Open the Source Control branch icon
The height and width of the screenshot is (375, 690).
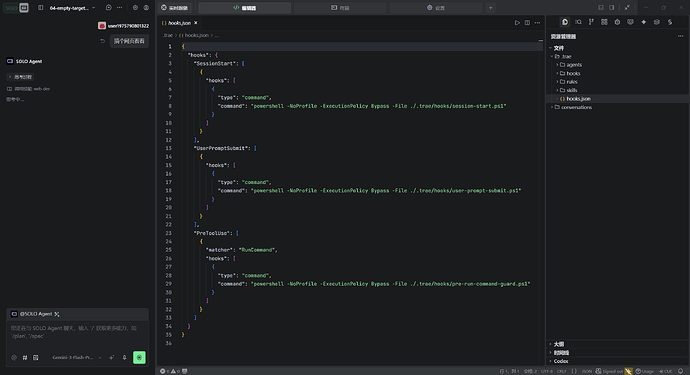tap(591, 22)
